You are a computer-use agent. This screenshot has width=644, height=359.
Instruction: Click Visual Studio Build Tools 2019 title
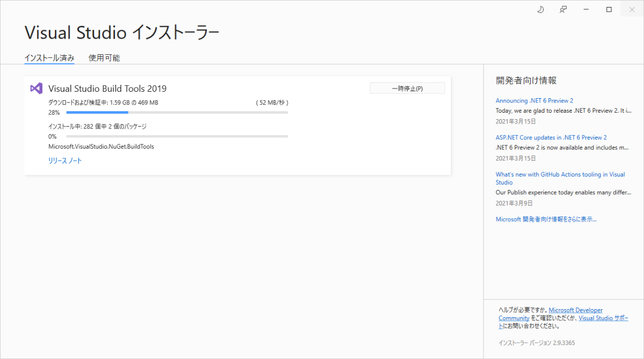point(107,89)
